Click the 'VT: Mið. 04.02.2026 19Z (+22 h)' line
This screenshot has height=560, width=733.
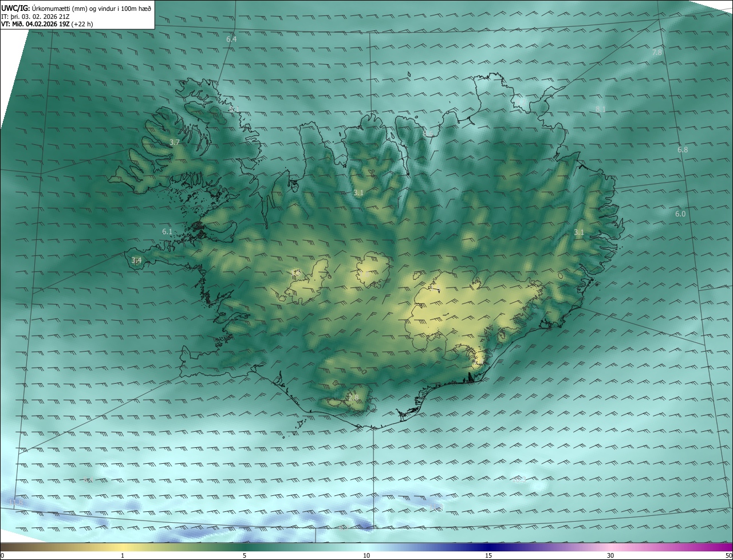tap(48, 24)
